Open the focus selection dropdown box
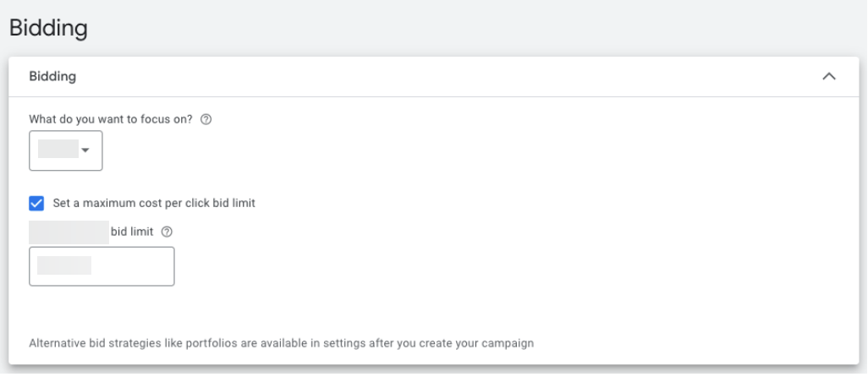The height and width of the screenshot is (377, 868). (x=65, y=150)
